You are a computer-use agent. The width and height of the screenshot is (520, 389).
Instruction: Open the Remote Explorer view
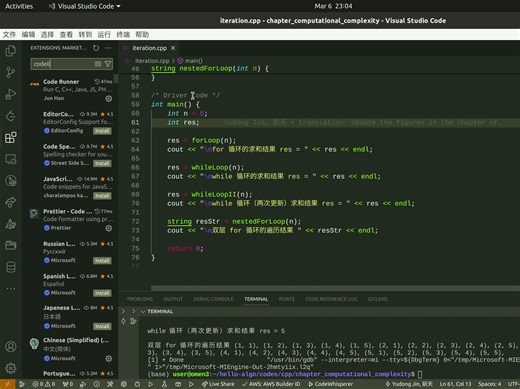[11, 159]
